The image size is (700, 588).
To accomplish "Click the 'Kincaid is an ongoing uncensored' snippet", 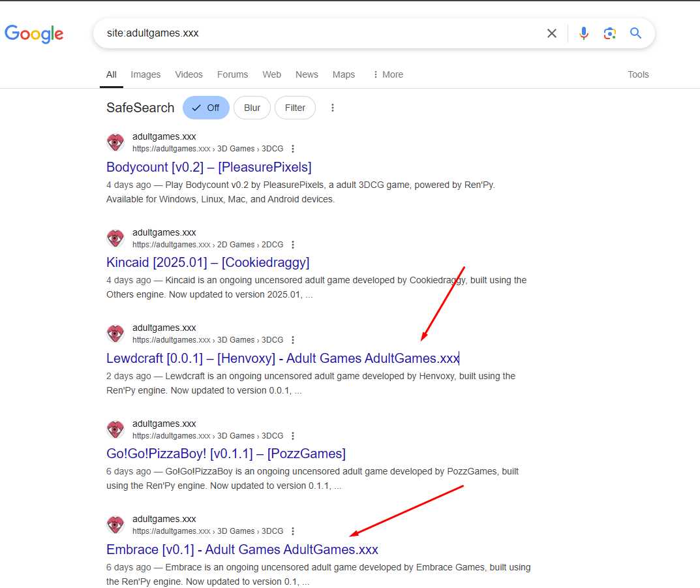I will (x=316, y=287).
